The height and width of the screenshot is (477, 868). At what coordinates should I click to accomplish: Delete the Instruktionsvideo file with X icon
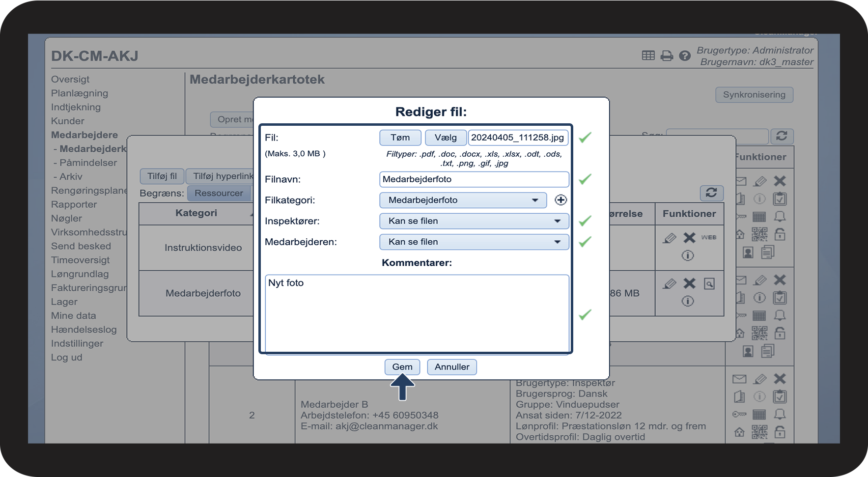(690, 238)
